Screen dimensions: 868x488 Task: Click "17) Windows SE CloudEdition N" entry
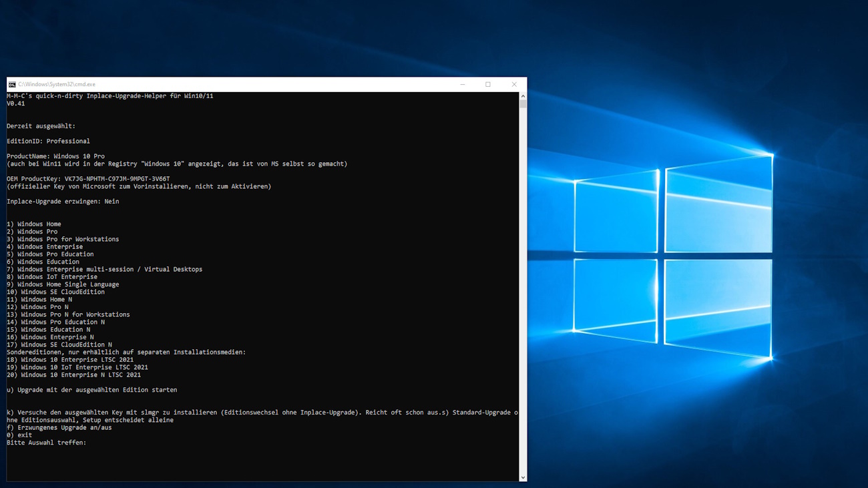pyautogui.click(x=59, y=344)
